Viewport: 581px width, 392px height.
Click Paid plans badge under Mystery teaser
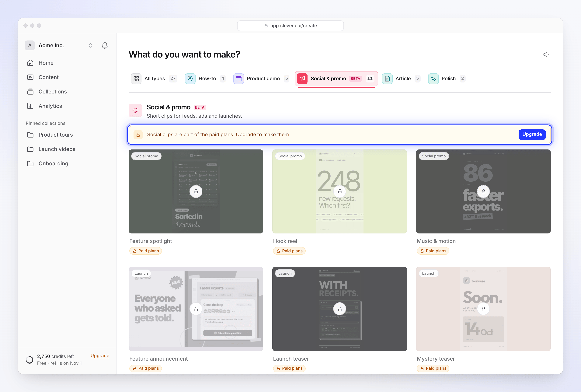pos(433,368)
